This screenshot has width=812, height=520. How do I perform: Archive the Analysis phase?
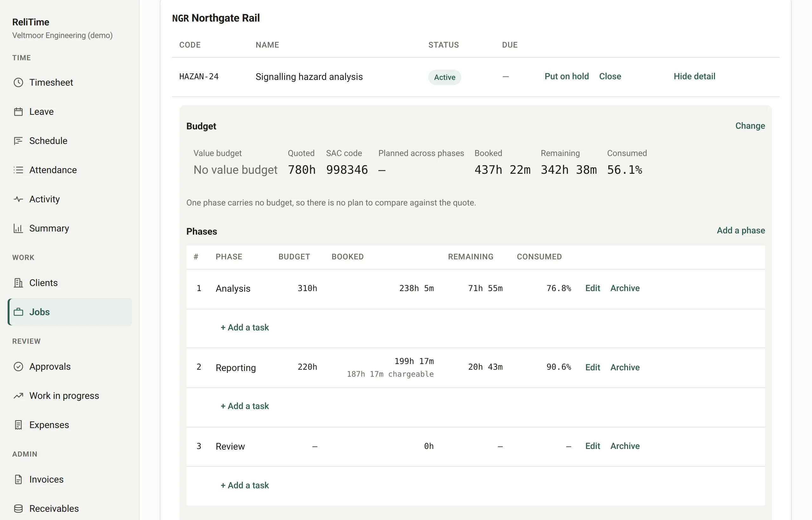click(x=625, y=288)
